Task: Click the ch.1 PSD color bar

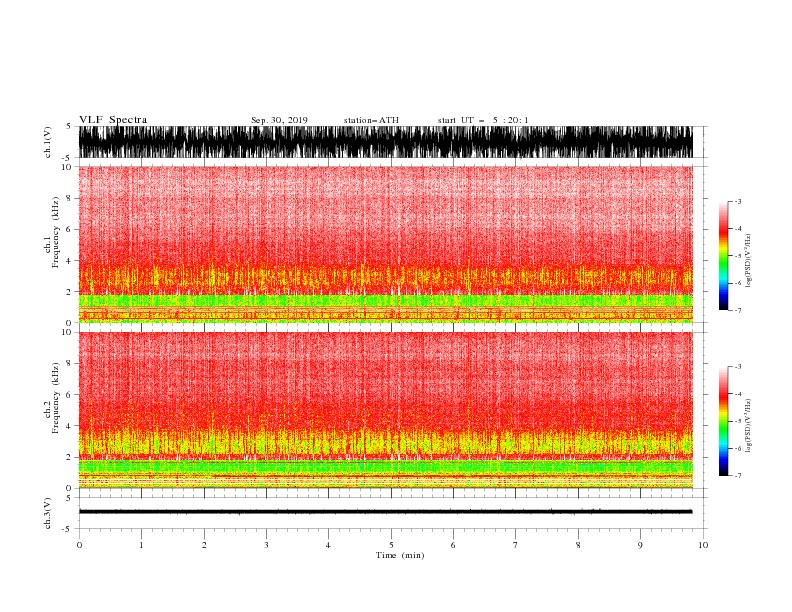Action: pyautogui.click(x=724, y=256)
